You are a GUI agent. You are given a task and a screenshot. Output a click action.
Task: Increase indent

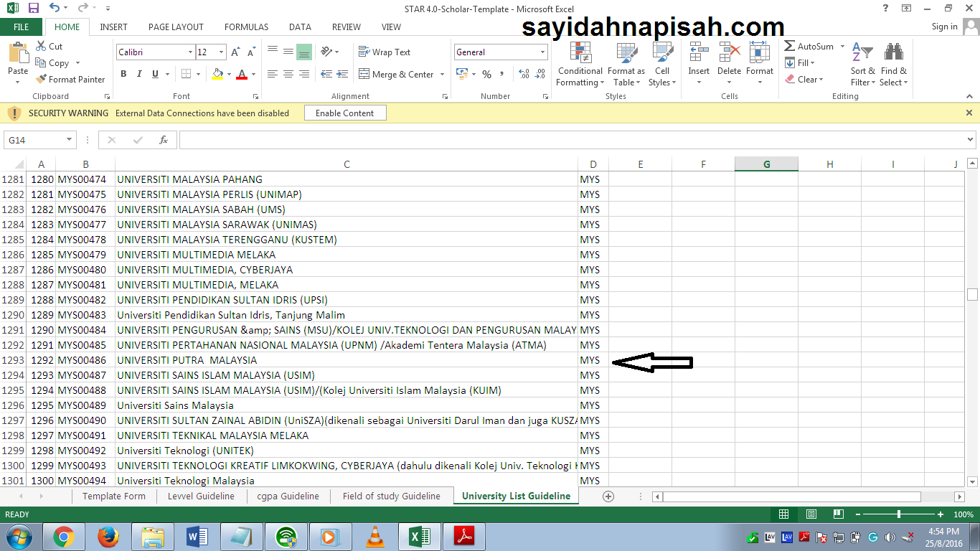342,74
